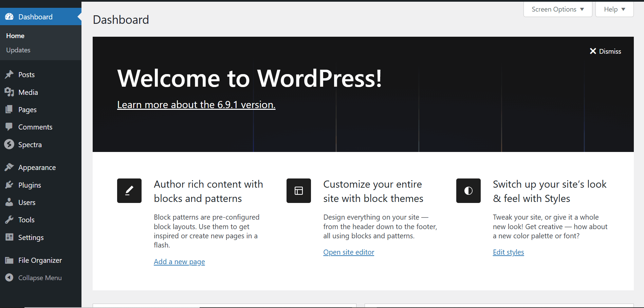
Task: Click the pencil edit icon tile
Action: click(129, 191)
